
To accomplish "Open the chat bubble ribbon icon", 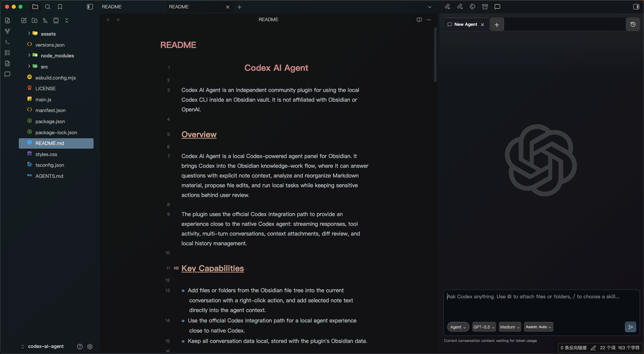I will pos(7,74).
